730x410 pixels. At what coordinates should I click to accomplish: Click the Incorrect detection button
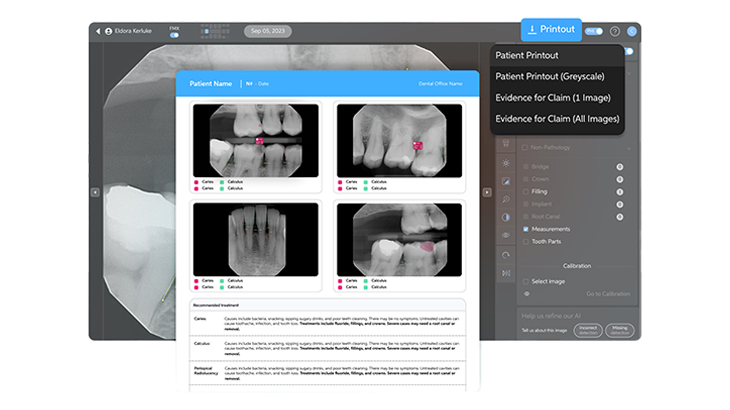(x=589, y=329)
